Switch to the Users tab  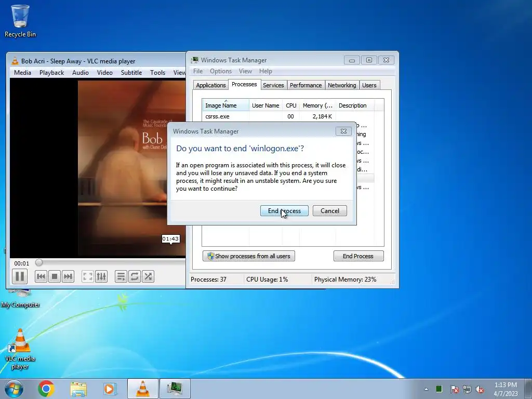[x=369, y=85]
